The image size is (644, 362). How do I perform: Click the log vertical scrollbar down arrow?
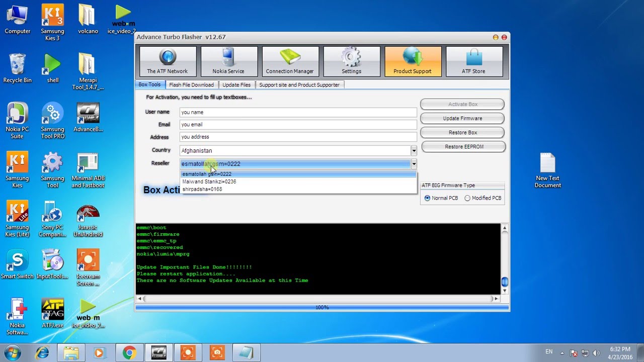click(x=505, y=291)
